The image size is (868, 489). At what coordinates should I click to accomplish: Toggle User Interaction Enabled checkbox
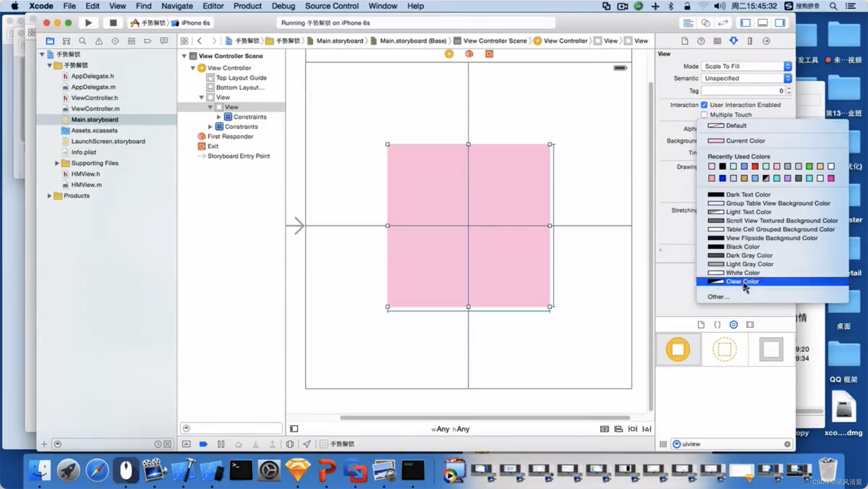tap(704, 105)
